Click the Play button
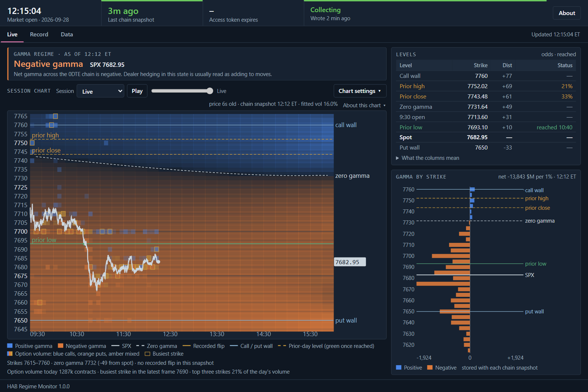588x392 pixels. pyautogui.click(x=137, y=91)
